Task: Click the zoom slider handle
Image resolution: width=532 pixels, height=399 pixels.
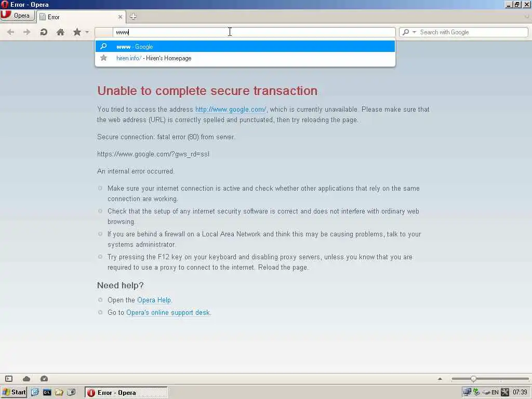Action: pos(473,379)
